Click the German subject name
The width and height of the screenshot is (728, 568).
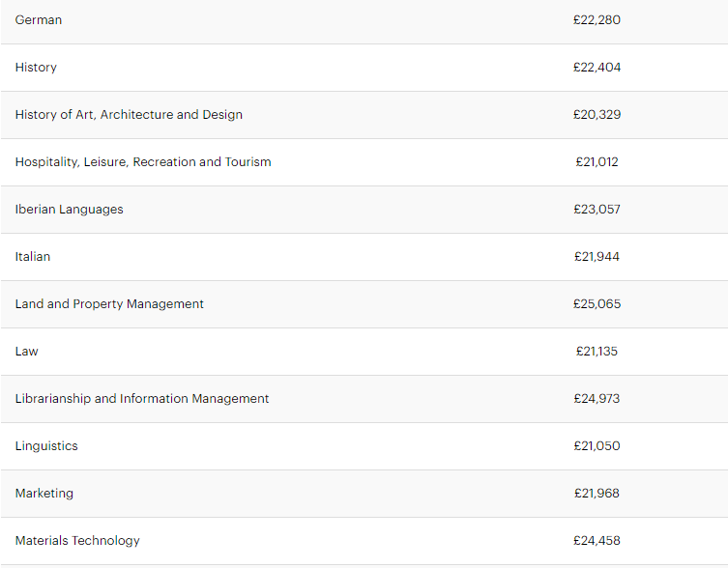(x=39, y=20)
